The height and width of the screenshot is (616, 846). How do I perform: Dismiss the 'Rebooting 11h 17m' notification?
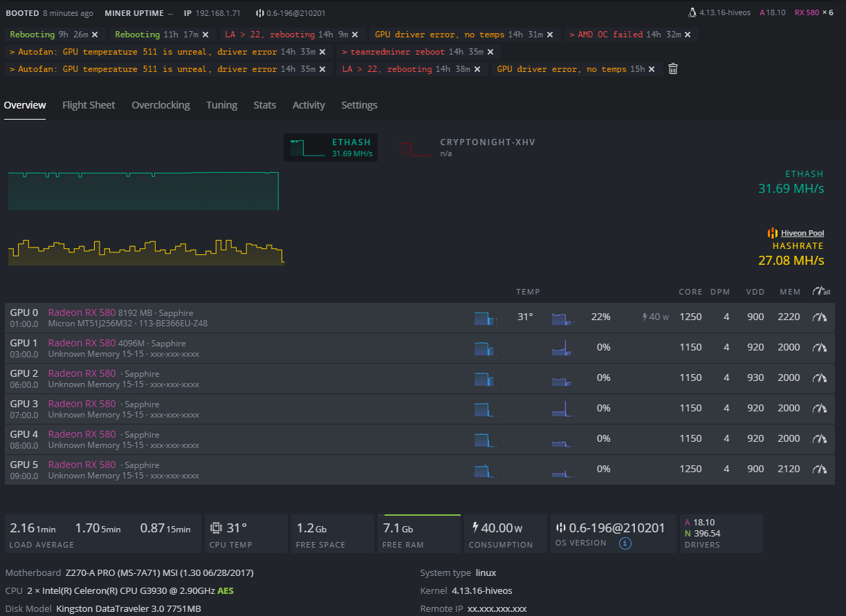[205, 35]
